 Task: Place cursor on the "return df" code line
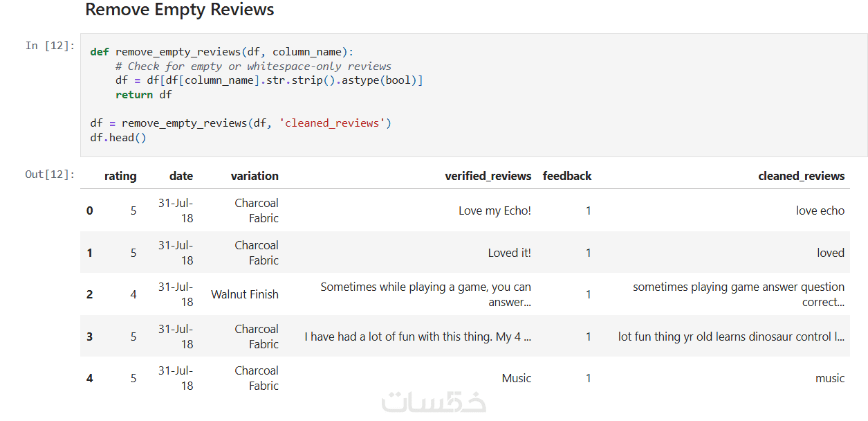143,95
